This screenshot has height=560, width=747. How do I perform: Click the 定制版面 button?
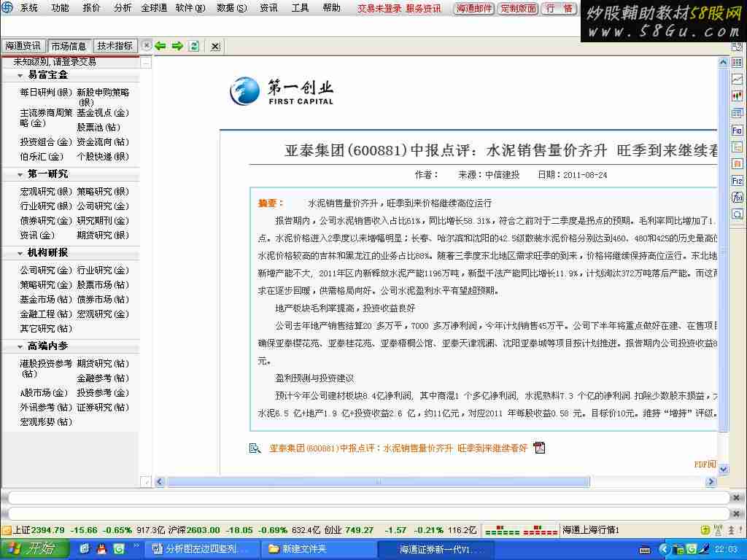pyautogui.click(x=518, y=8)
